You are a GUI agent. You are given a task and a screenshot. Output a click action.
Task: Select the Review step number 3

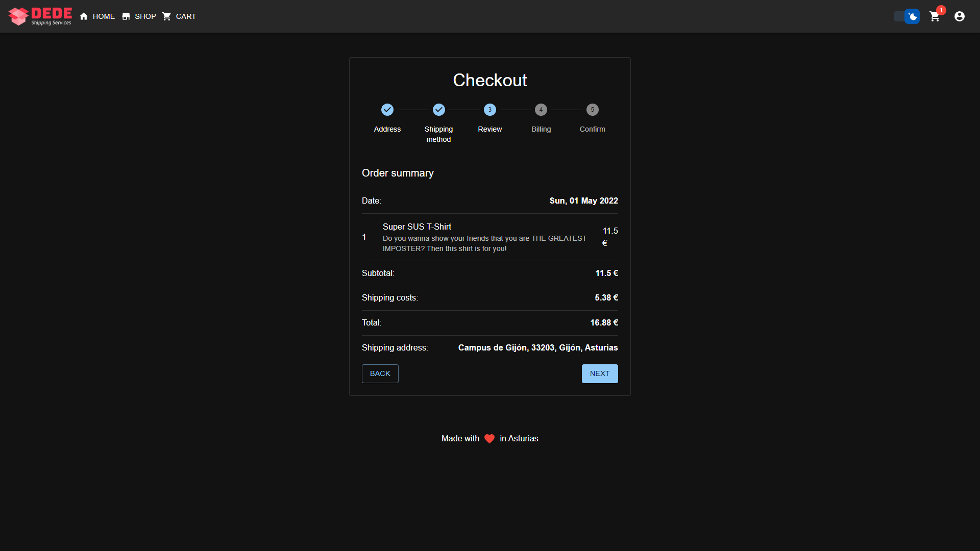pyautogui.click(x=489, y=110)
